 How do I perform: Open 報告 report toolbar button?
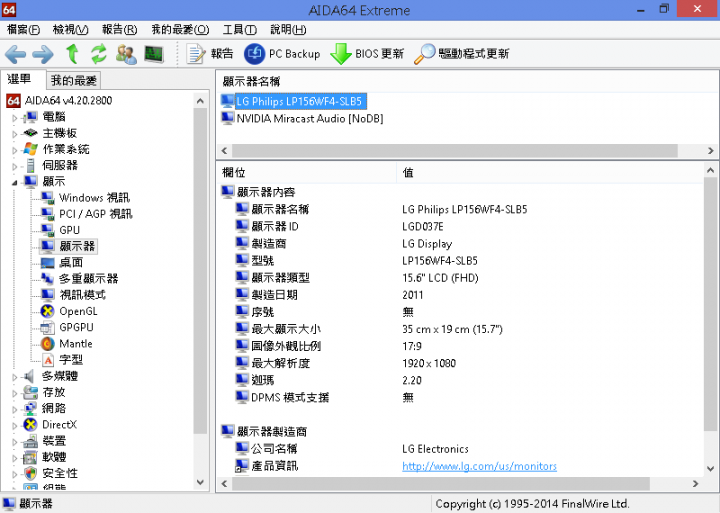click(x=210, y=54)
